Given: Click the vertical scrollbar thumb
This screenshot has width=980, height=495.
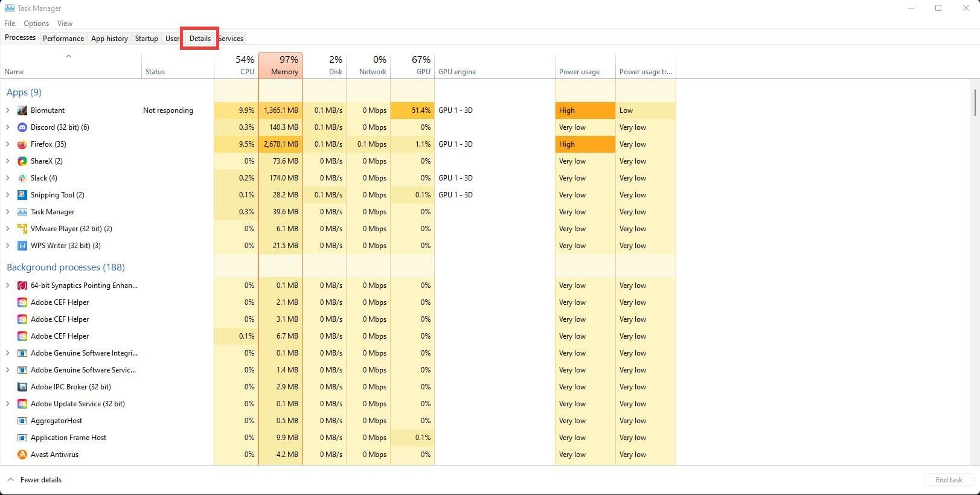Looking at the screenshot, I should pyautogui.click(x=975, y=103).
